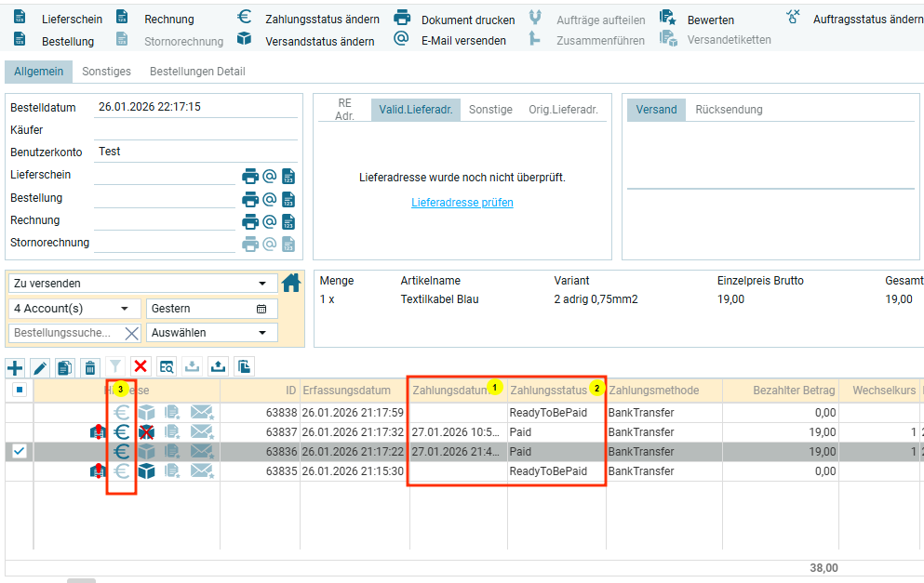Image resolution: width=924 pixels, height=583 pixels.
Task: Click the package icon in order 63835 row
Action: pos(146,471)
